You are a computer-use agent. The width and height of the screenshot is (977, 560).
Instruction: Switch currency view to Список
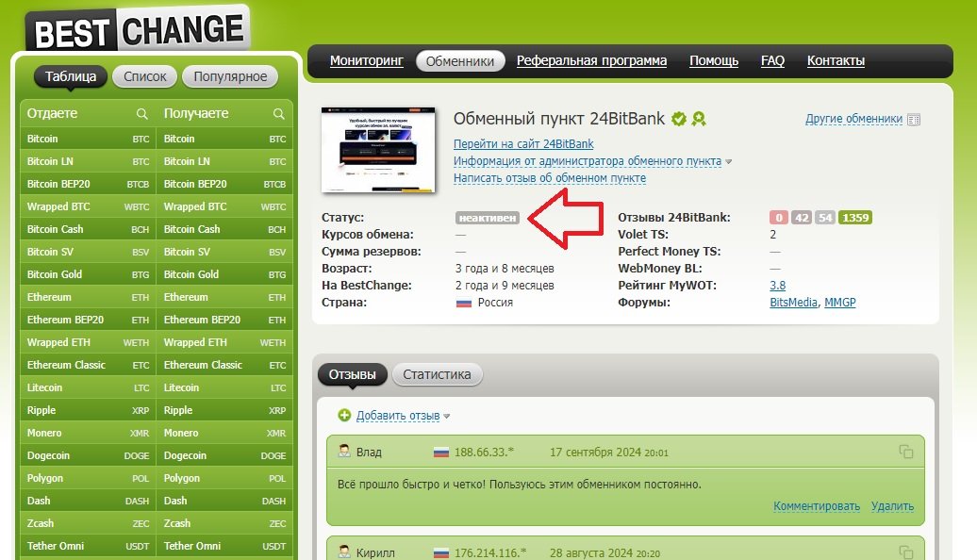point(144,77)
